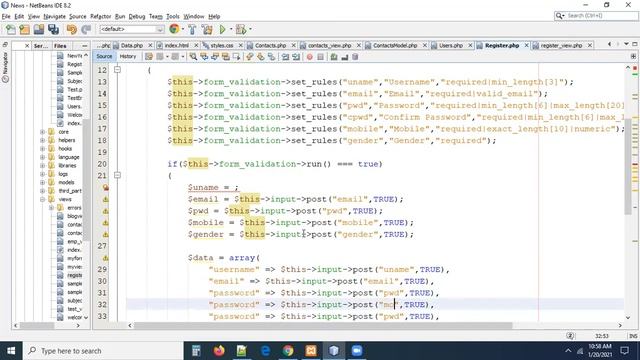The image size is (640, 360).
Task: Click the Last Edit icon in editor toolbar
Action: [149, 57]
